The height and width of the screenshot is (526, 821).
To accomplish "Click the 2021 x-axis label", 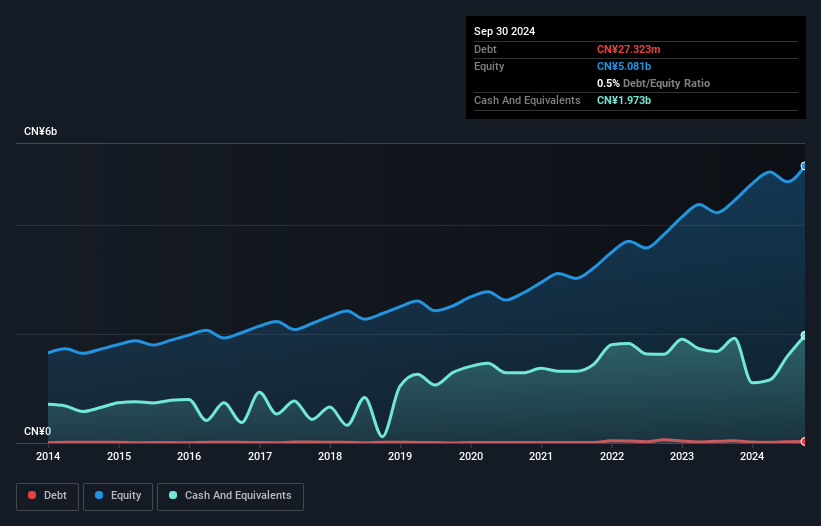I will [x=541, y=456].
